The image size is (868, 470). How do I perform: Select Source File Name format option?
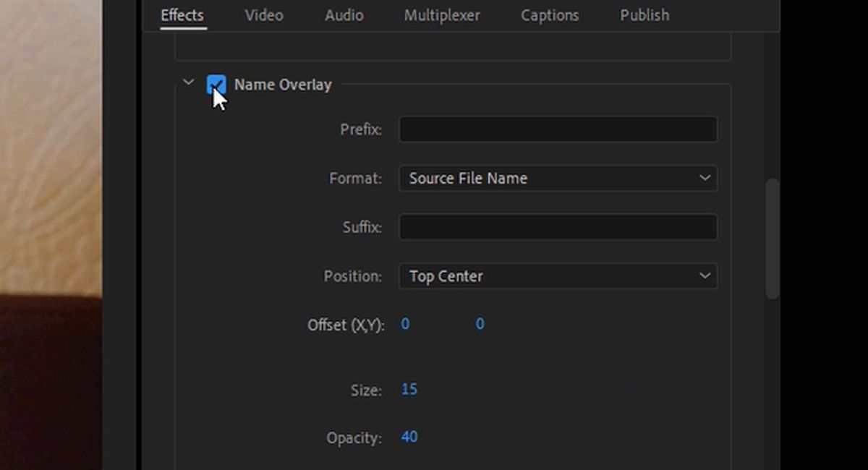[x=468, y=178]
